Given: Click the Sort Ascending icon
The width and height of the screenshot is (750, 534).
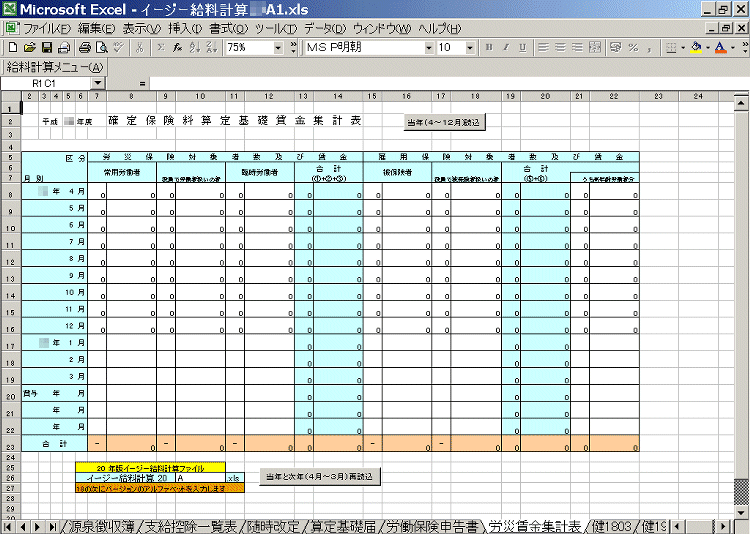Looking at the screenshot, I should [194, 47].
